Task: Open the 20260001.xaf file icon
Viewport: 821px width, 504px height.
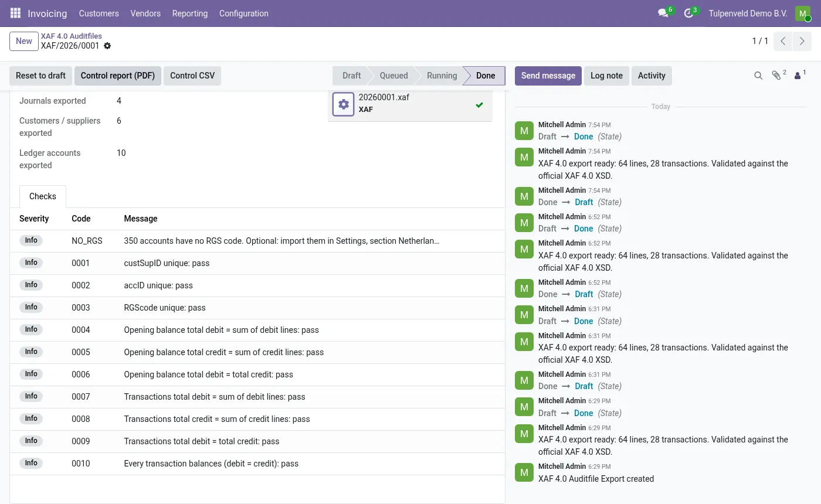Action: (x=344, y=104)
